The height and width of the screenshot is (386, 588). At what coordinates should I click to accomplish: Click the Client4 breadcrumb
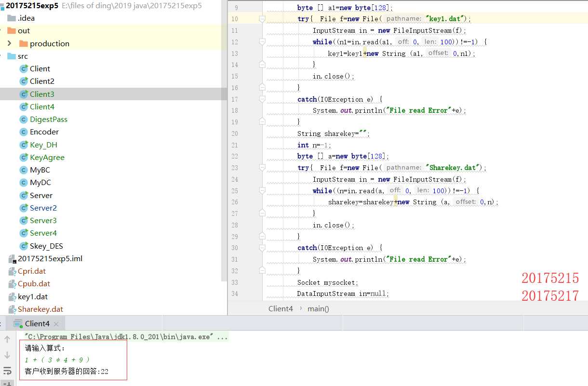coord(281,308)
